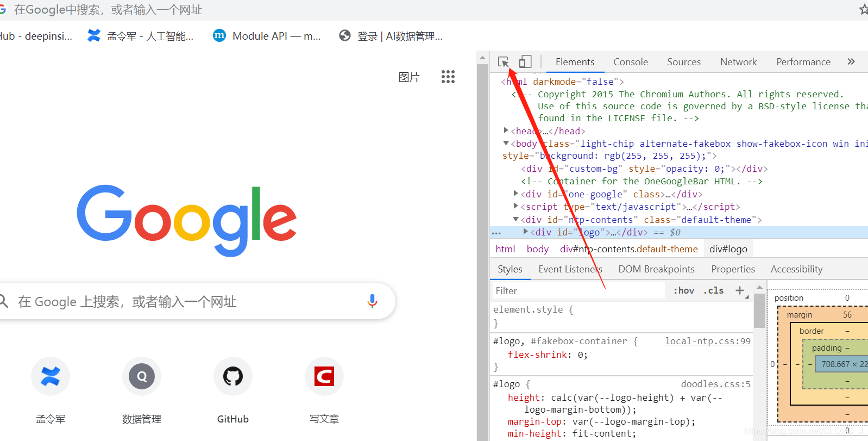The width and height of the screenshot is (868, 441).
Task: Click the browser address bar
Action: pyautogui.click(x=424, y=10)
